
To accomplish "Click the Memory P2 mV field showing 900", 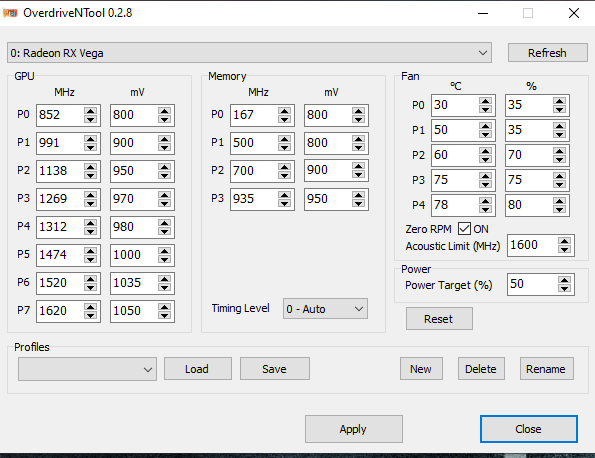I will (x=328, y=170).
